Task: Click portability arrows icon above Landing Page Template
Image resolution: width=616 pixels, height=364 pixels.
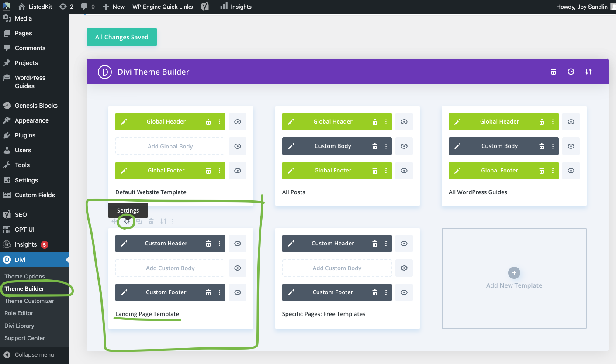Action: 163,221
